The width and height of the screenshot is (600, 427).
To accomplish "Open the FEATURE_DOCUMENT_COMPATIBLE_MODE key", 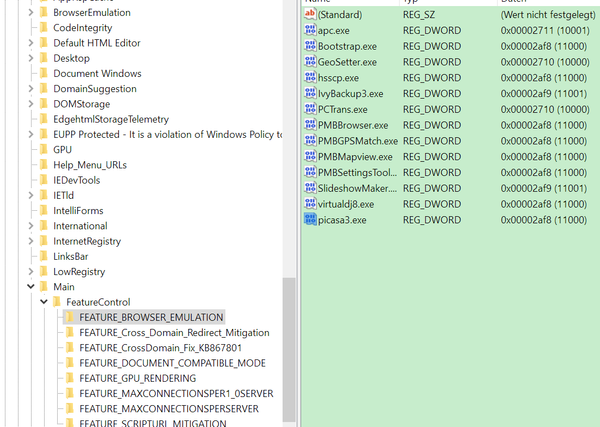I will pyautogui.click(x=172, y=363).
